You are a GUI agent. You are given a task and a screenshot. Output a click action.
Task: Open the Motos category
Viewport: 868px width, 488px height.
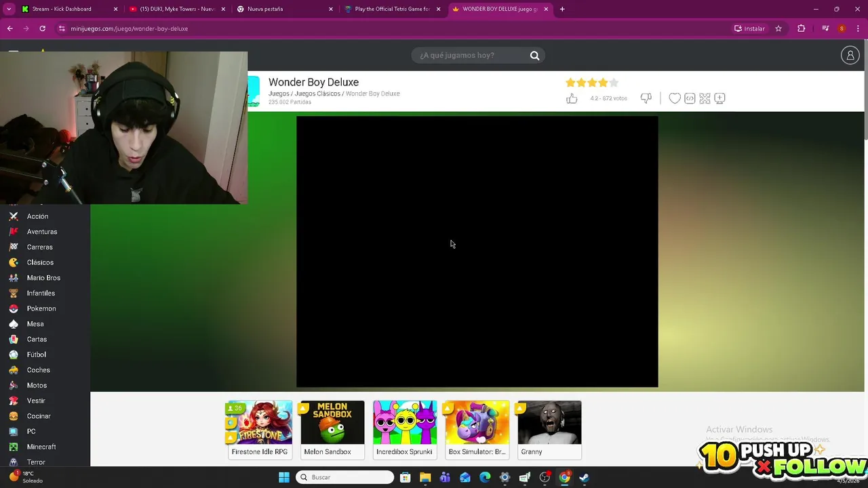pos(37,386)
